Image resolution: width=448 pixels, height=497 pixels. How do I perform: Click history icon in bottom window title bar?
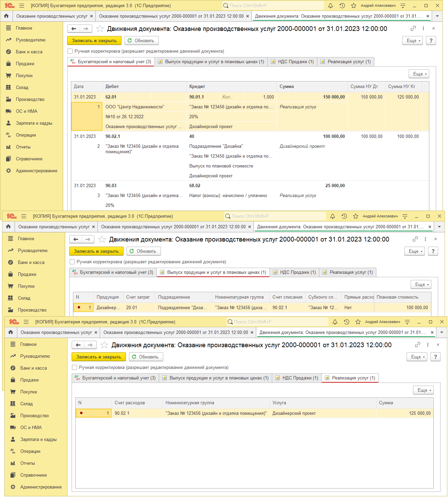pos(347,322)
